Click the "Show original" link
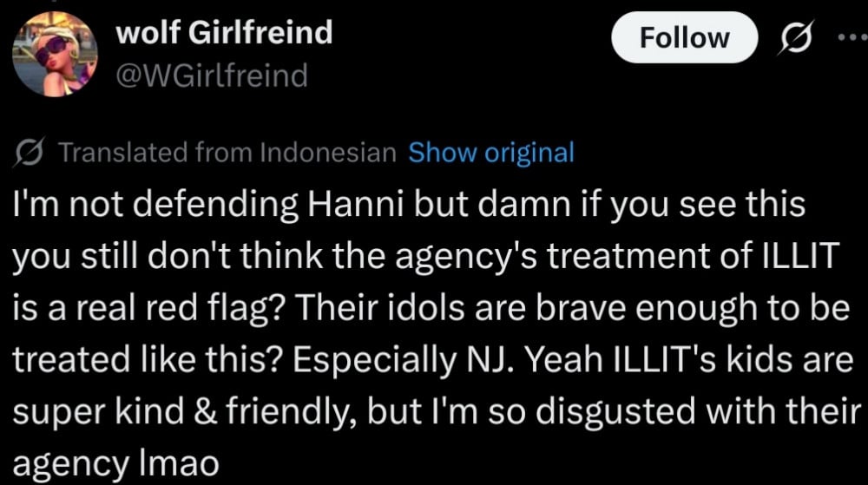Image resolution: width=868 pixels, height=485 pixels. tap(491, 153)
